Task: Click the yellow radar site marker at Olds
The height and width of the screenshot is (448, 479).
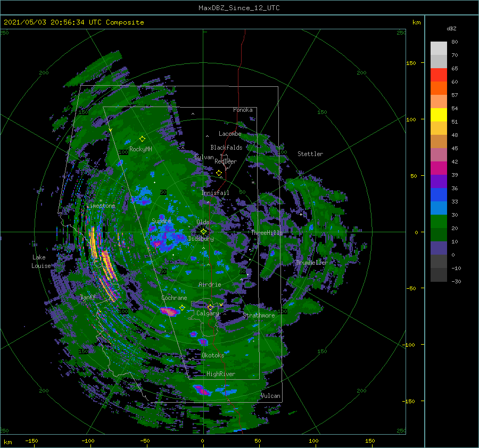Action: [x=203, y=232]
